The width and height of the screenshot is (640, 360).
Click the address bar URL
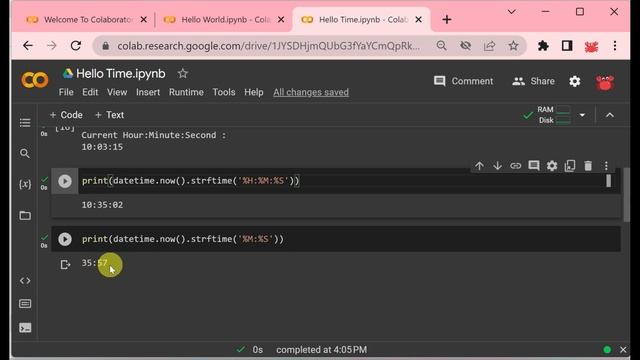(268, 46)
